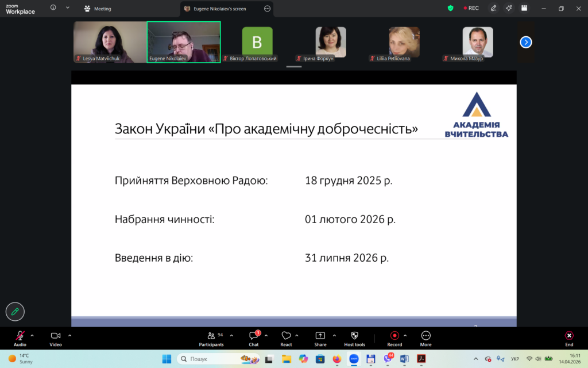Open the Participants panel
Screen dimensions: 588x368
coord(211,336)
